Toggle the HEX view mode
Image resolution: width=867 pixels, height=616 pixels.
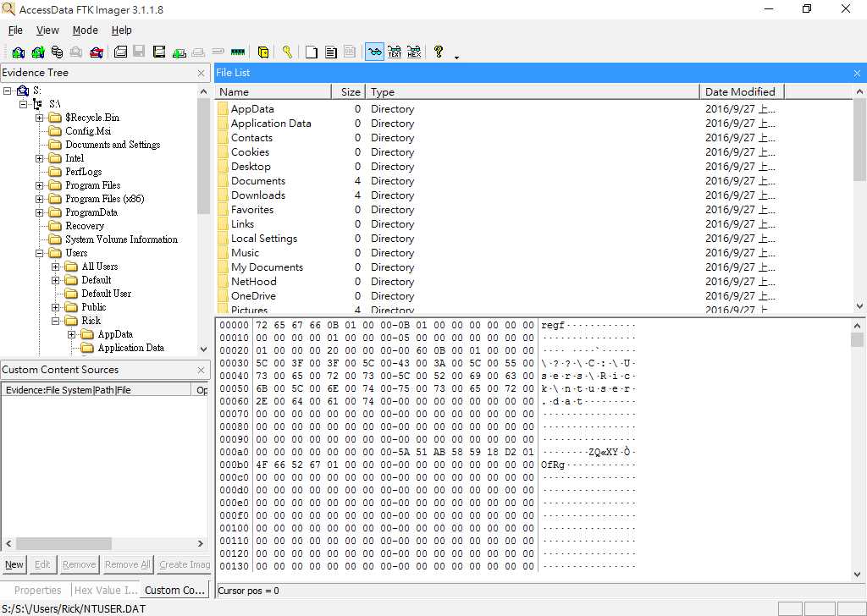414,52
